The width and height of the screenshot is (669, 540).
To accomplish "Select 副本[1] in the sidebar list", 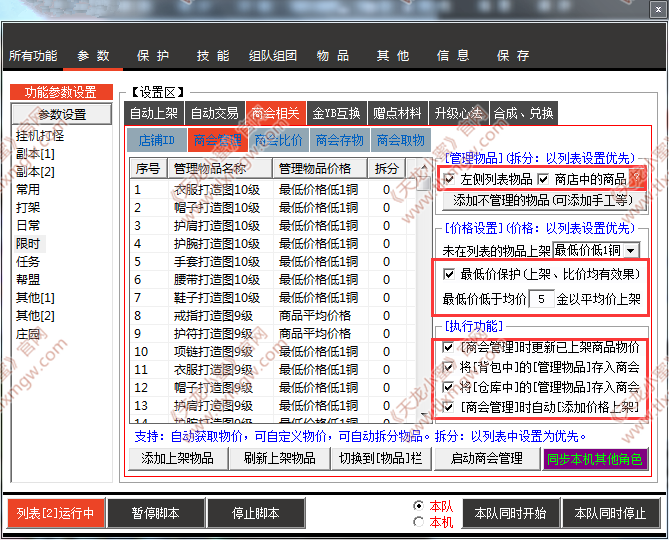I will click(x=35, y=154).
